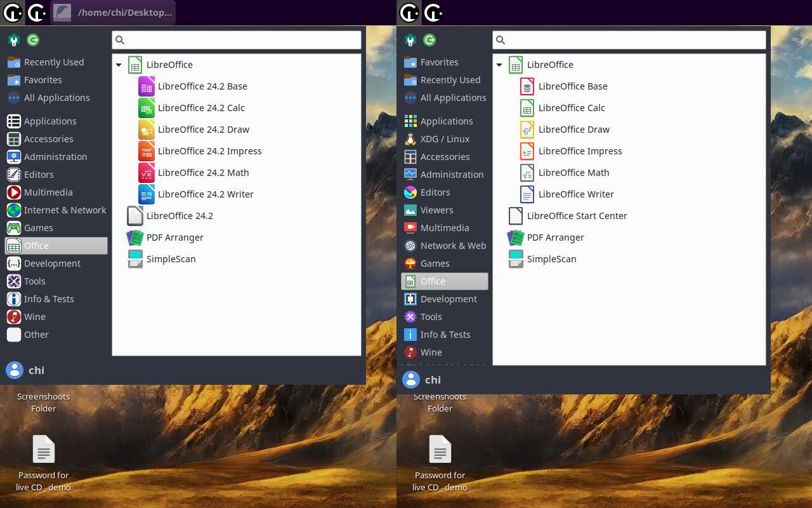The width and height of the screenshot is (812, 508).
Task: Select the Games category in the right menu
Action: [x=445, y=264]
